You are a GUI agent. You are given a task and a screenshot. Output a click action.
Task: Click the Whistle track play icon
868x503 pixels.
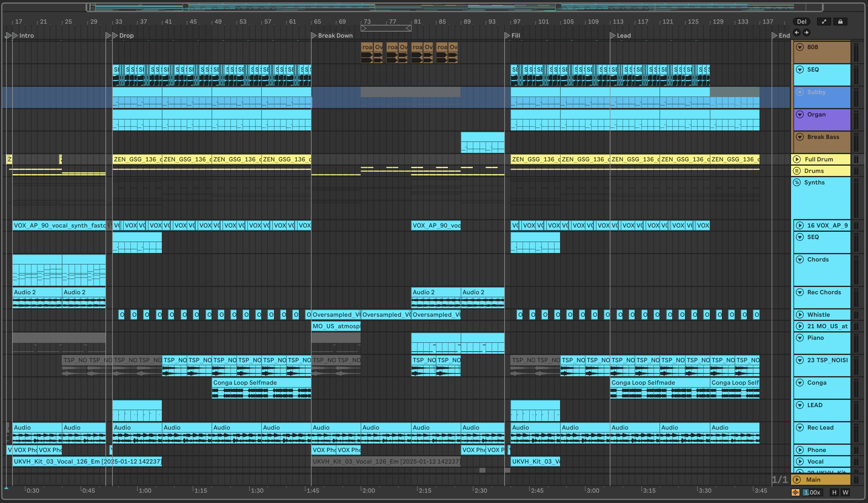(x=800, y=314)
